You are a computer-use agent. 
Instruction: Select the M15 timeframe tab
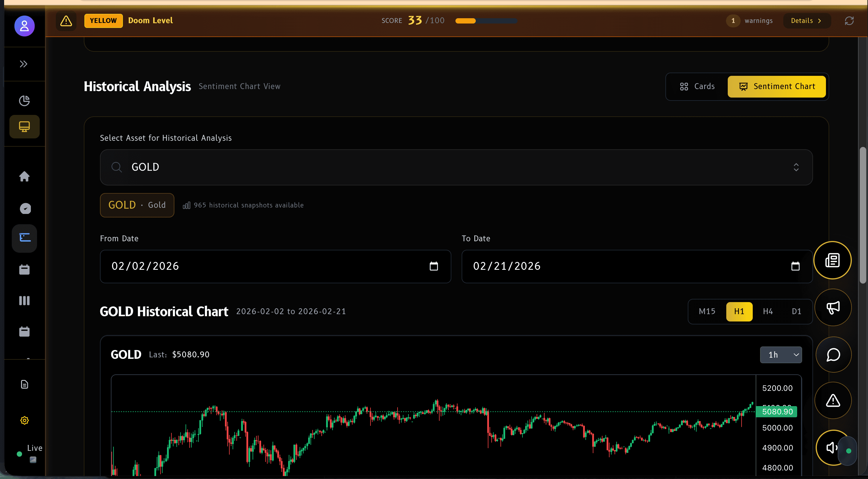pos(707,311)
